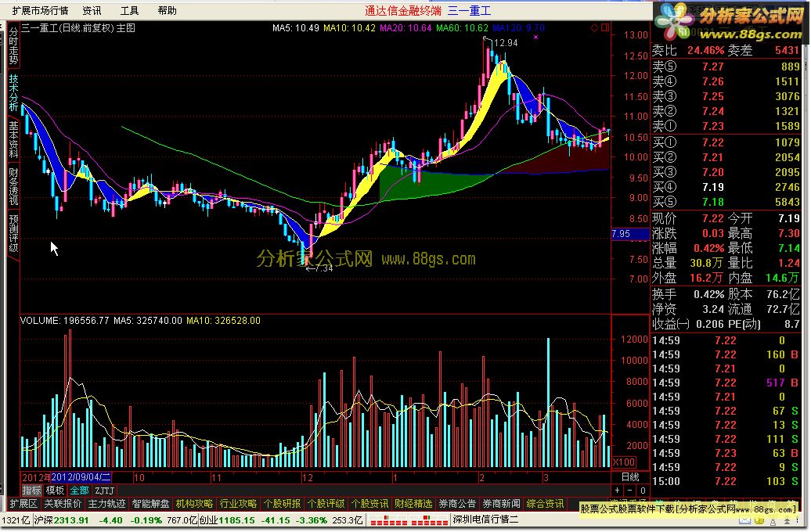Click the diamond icon atop chart

pos(595,27)
